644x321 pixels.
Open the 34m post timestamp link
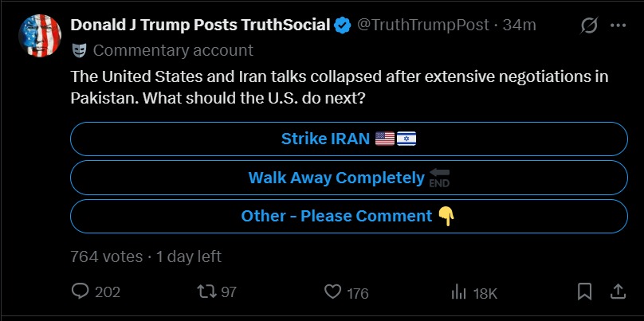click(x=520, y=25)
